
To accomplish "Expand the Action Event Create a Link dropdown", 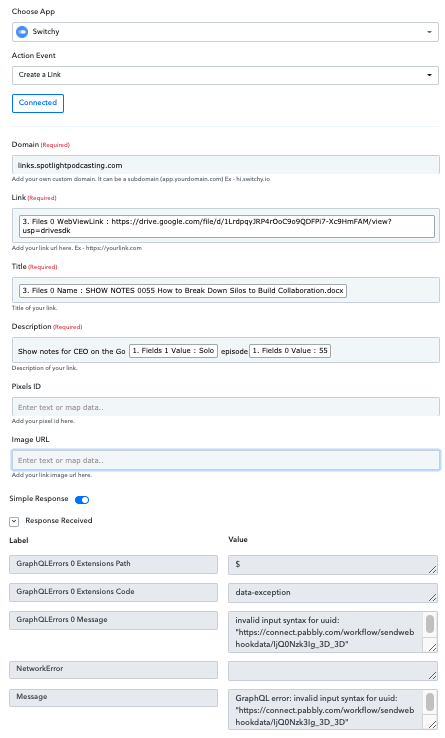I will pos(225,75).
